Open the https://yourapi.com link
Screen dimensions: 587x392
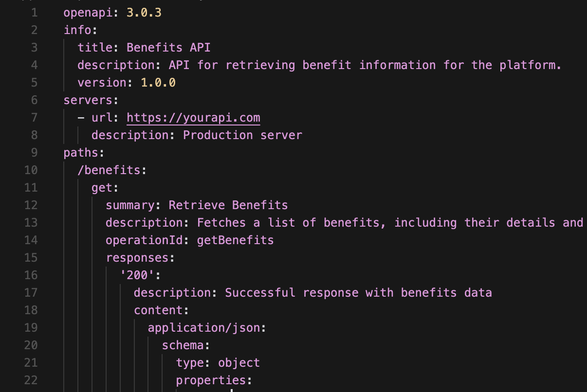[193, 118]
